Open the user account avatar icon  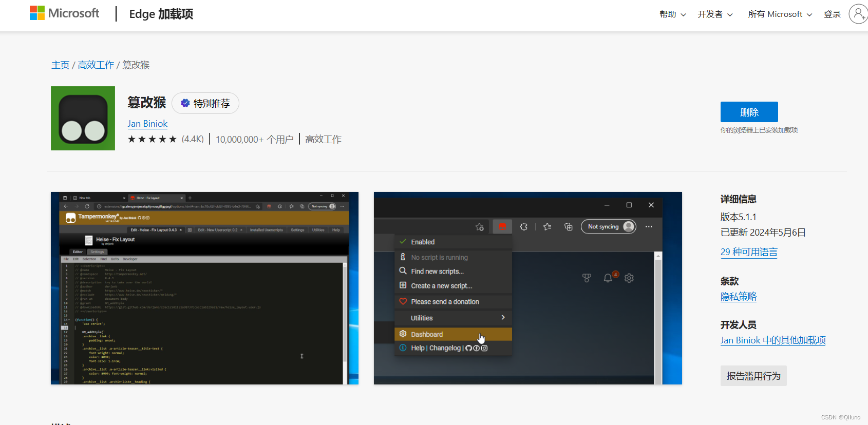click(x=858, y=14)
